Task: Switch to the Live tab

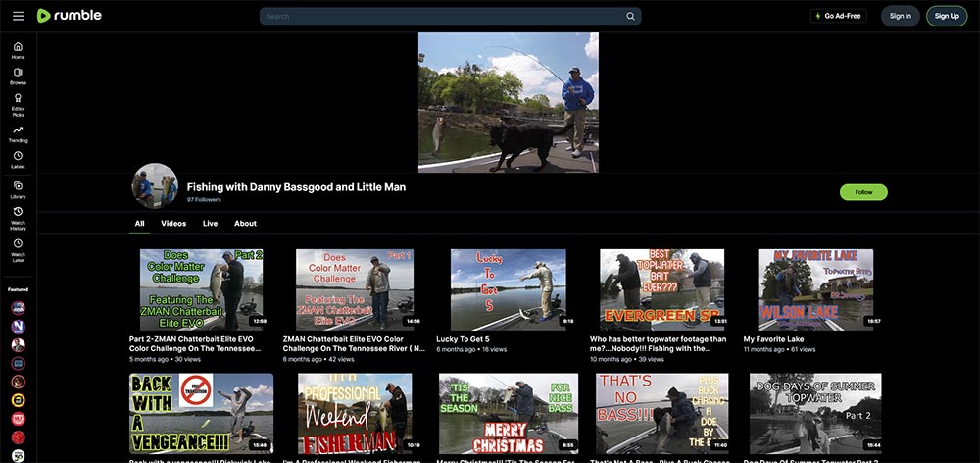Action: pyautogui.click(x=210, y=224)
